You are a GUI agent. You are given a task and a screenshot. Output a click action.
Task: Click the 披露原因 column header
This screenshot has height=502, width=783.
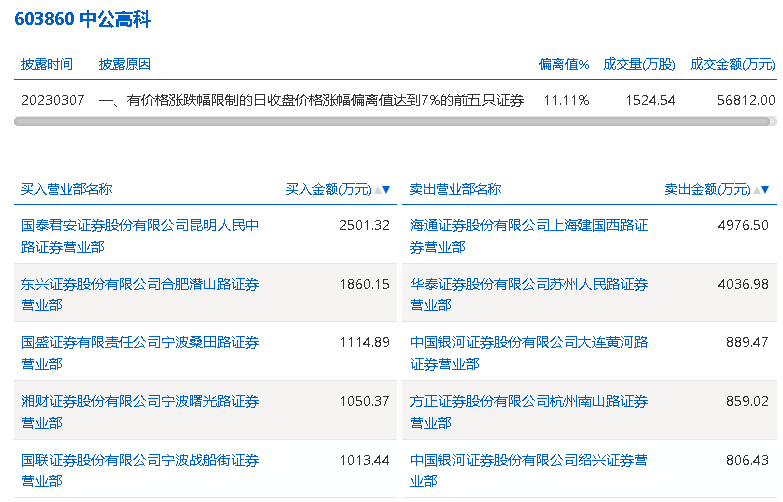[125, 64]
